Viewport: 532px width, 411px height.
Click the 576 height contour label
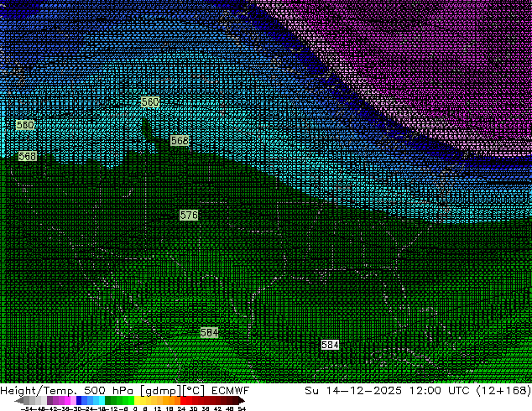[x=189, y=215]
